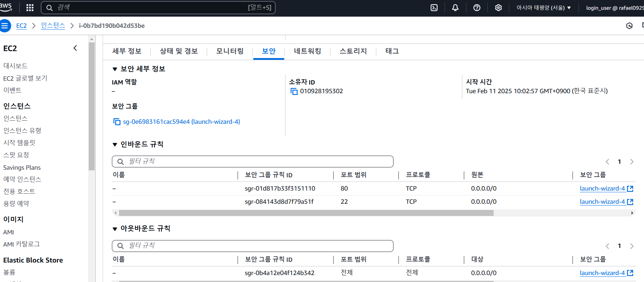Go to 인스턴스 breadcrumb link
644x282 pixels.
53,25
